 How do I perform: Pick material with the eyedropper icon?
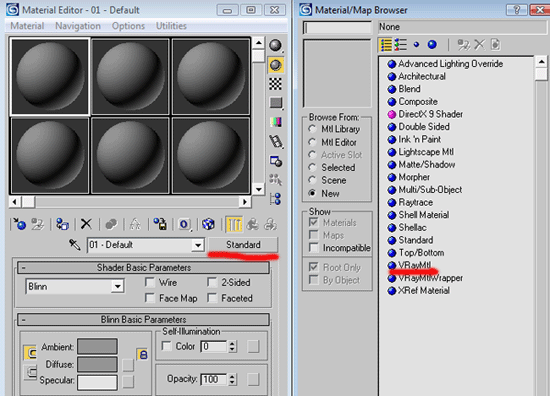74,244
